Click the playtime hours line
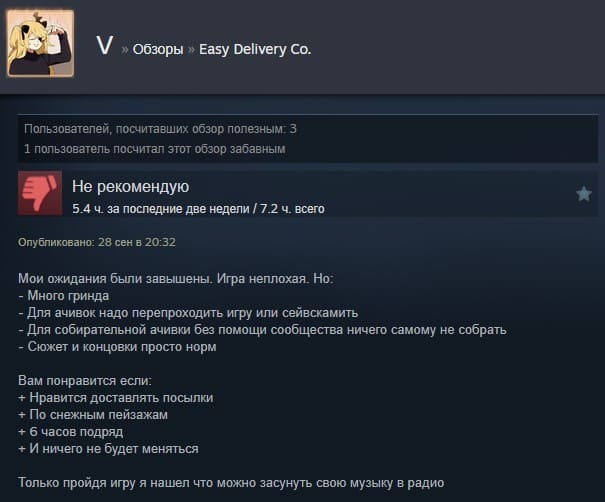Viewport: 605px width, 502px height. 198,209
